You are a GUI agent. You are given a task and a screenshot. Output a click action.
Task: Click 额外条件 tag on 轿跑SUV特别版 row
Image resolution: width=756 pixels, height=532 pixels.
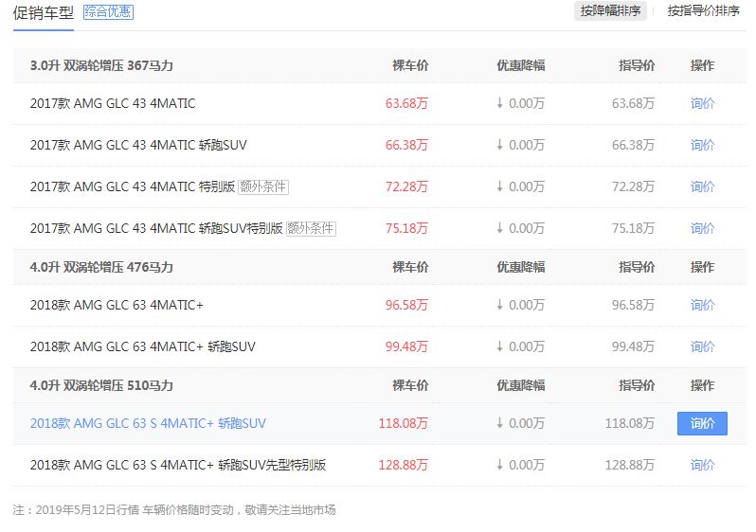[311, 228]
